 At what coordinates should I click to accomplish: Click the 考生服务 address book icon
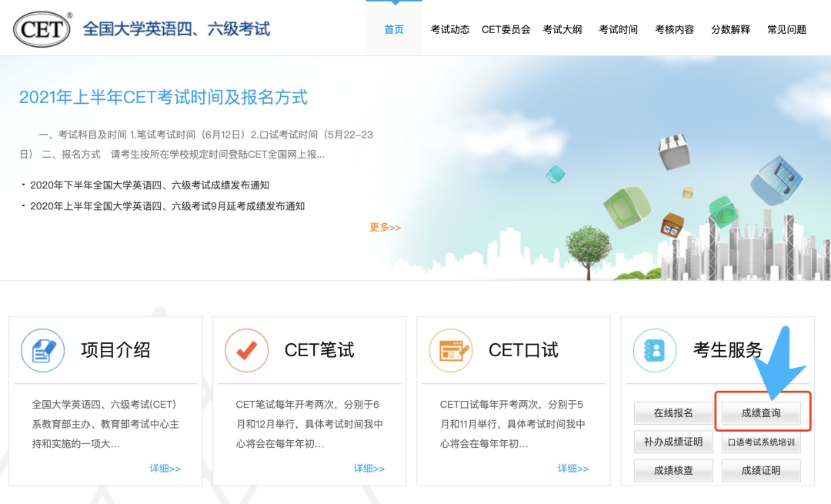[x=655, y=350]
